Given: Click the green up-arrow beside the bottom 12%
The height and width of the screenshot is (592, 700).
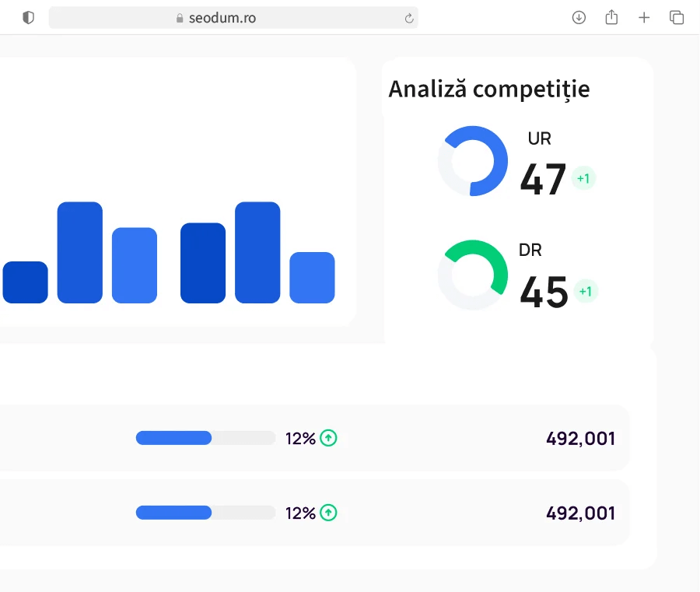Looking at the screenshot, I should [327, 513].
